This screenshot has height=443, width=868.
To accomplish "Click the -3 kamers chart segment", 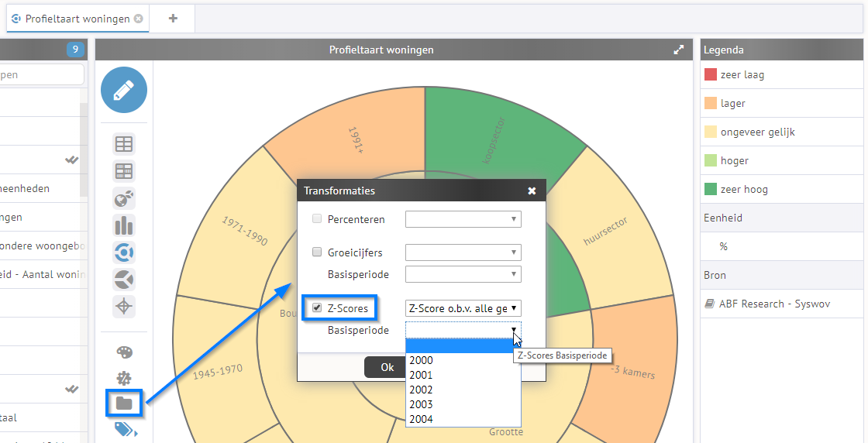I will point(634,372).
